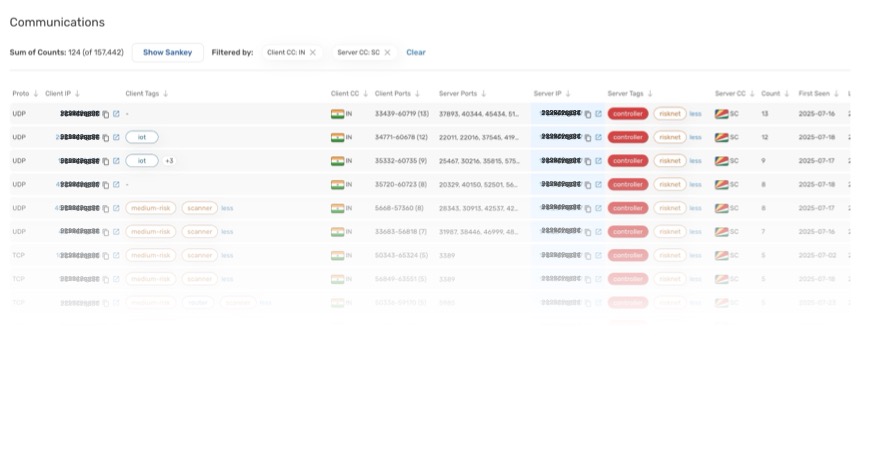The height and width of the screenshot is (454, 891).
Task: Select iot client tag in count 9 row
Action: 142,161
